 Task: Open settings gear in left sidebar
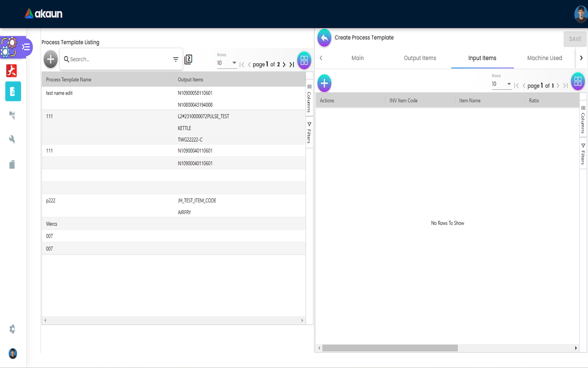pyautogui.click(x=12, y=329)
